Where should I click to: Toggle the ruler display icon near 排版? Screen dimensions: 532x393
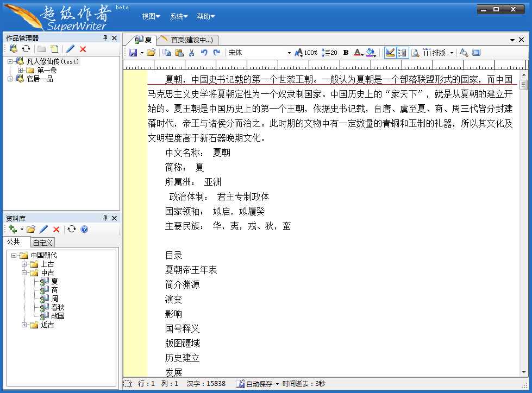tap(390, 52)
